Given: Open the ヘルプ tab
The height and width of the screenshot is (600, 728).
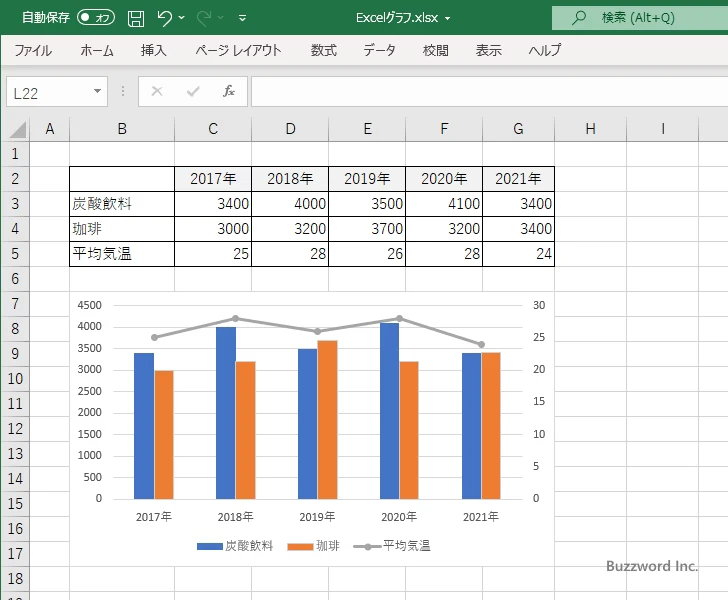Looking at the screenshot, I should (x=545, y=50).
